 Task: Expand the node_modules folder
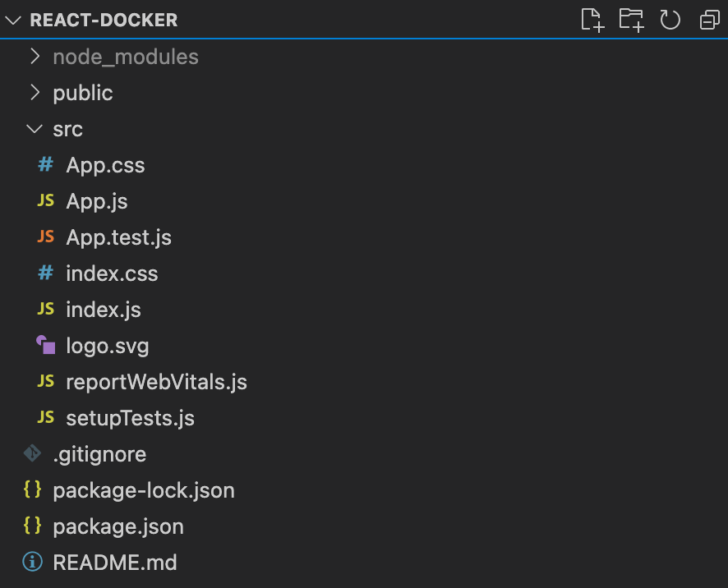(x=34, y=56)
